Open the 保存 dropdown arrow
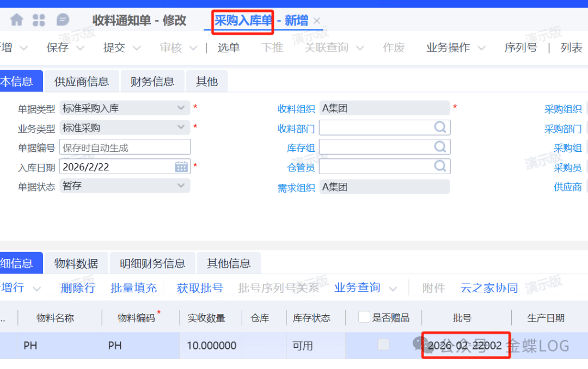 pos(79,48)
